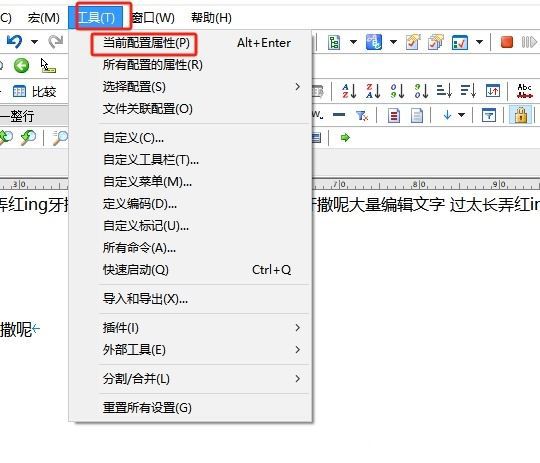540x463 pixels.
Task: Choose 所有配置的属性(R) menu entry
Action: [x=190, y=65]
